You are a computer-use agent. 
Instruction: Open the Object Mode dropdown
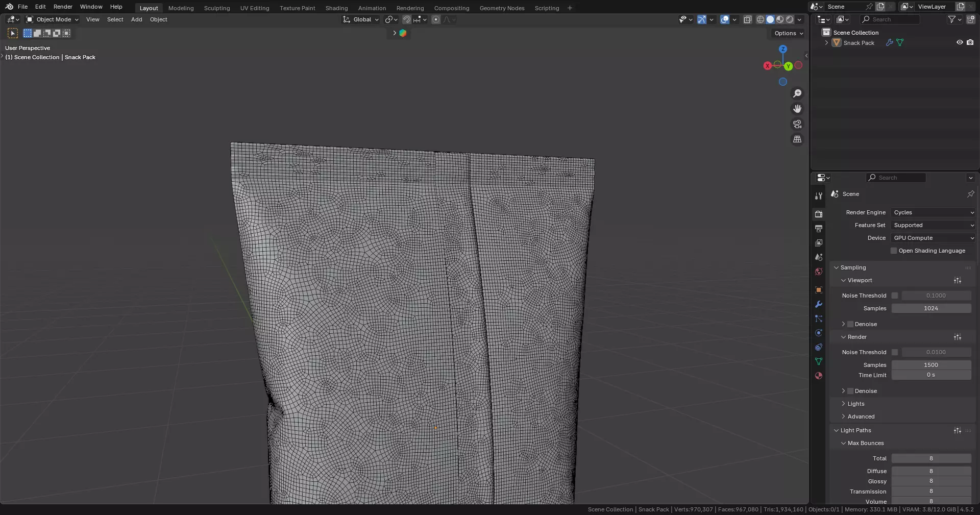click(53, 19)
